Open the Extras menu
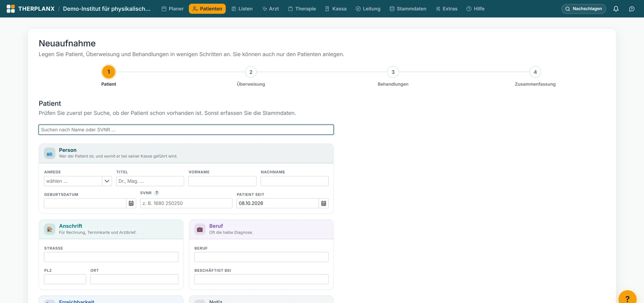 447,9
